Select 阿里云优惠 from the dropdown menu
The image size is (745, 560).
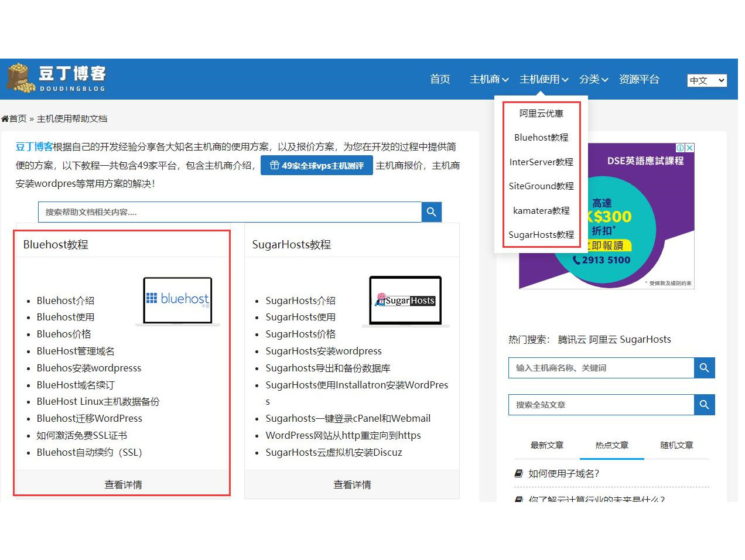coord(541,114)
